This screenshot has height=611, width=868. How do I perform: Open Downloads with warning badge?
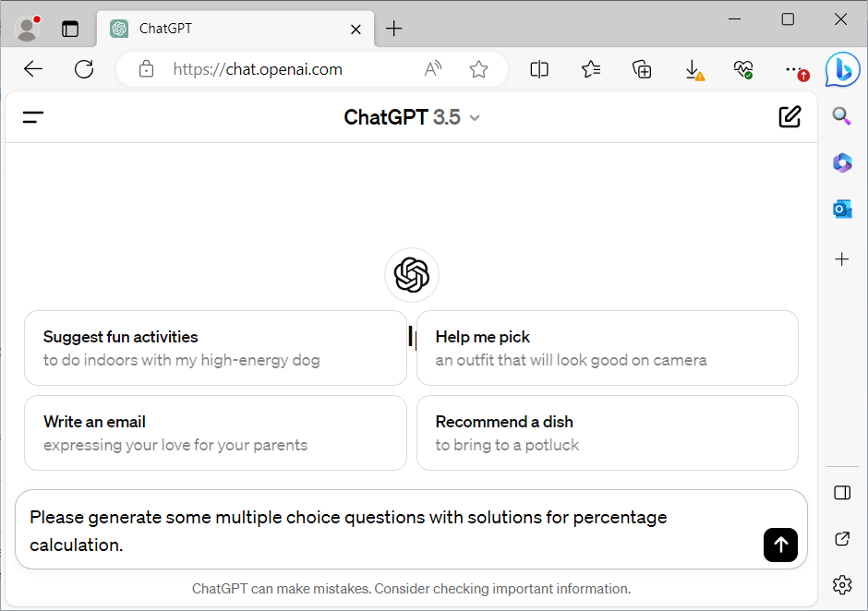(x=693, y=70)
